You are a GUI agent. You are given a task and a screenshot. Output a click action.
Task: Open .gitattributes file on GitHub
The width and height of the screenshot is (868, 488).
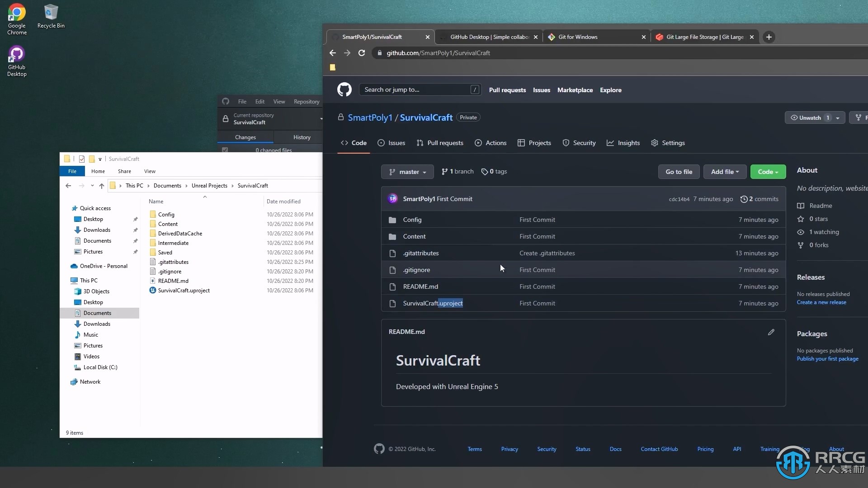coord(420,253)
